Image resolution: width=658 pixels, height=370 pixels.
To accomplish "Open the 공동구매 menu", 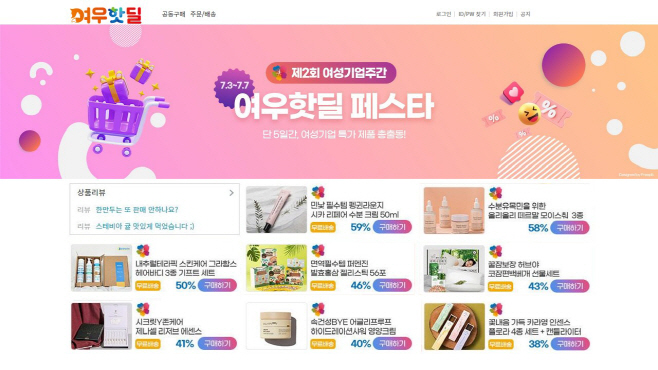I will [173, 14].
